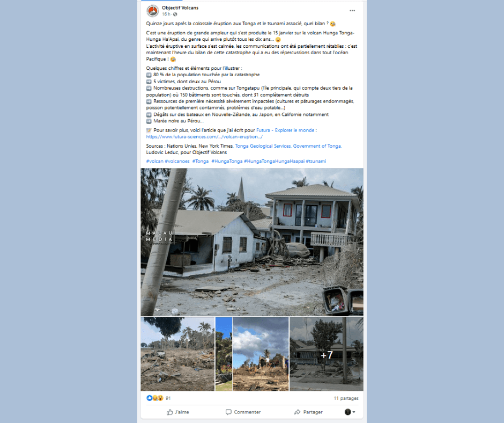Open the post options three-dots menu
The height and width of the screenshot is (423, 504).
tap(352, 11)
